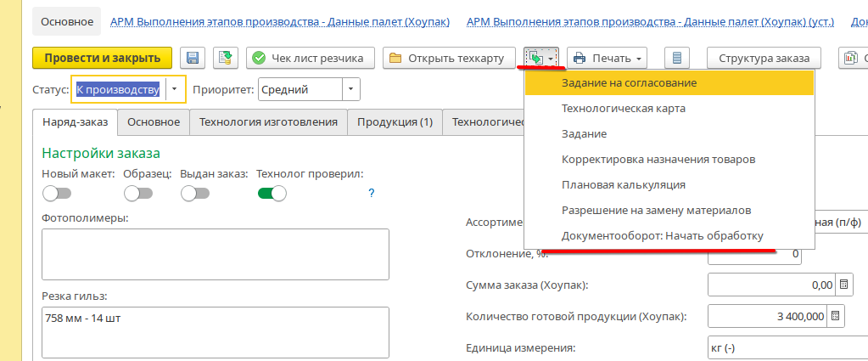Click the save diskette icon
This screenshot has width=868, height=361.
[x=193, y=58]
